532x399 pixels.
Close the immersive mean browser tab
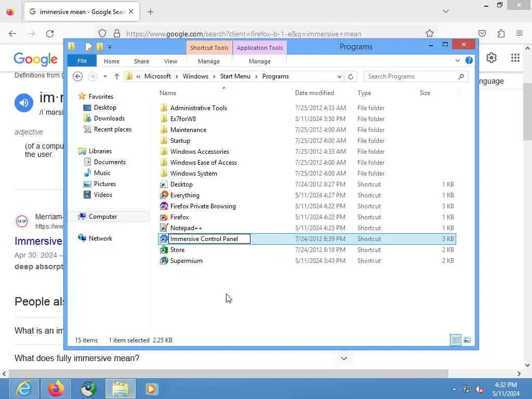pyautogui.click(x=131, y=11)
